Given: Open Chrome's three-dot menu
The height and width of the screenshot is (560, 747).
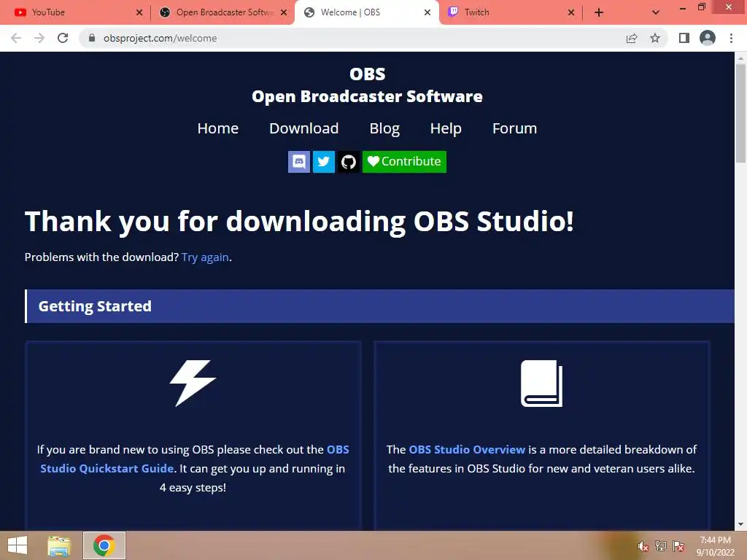Looking at the screenshot, I should click(x=731, y=38).
